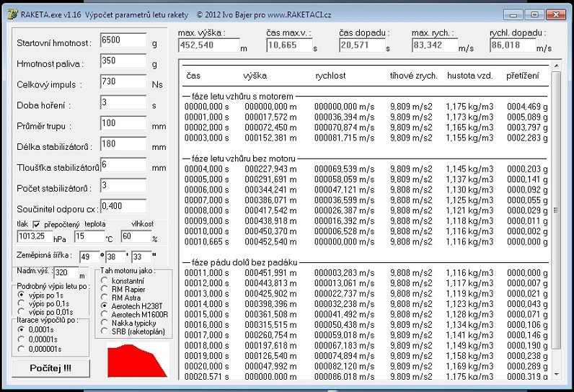The height and width of the screenshot is (392, 574).
Task: Minimize the RAKETA window
Action: click(x=513, y=14)
